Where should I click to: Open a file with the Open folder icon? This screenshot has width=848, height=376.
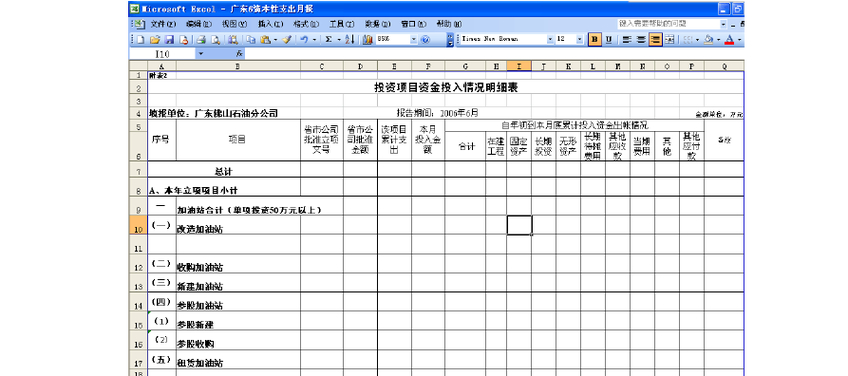coord(155,39)
